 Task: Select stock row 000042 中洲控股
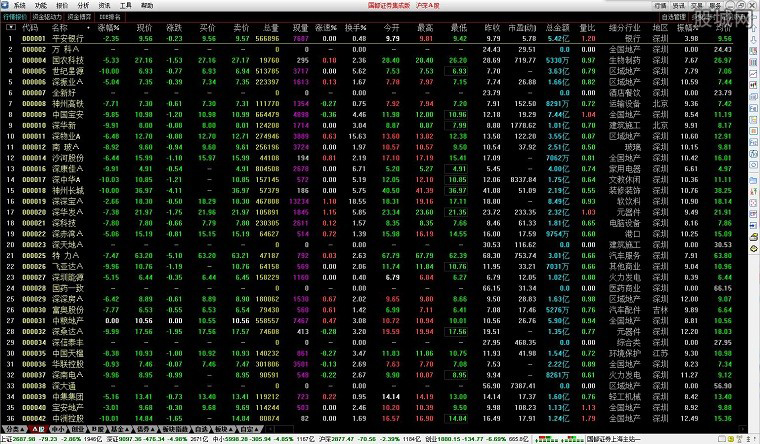(x=368, y=418)
